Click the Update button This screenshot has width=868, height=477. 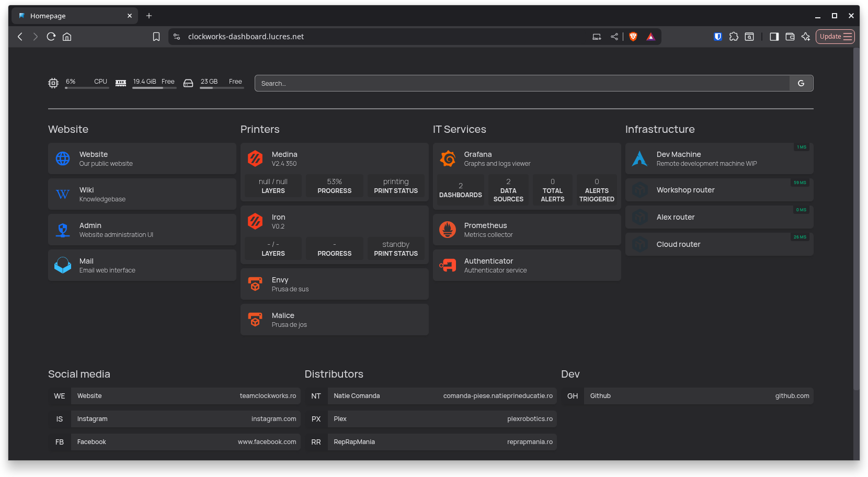tap(829, 37)
